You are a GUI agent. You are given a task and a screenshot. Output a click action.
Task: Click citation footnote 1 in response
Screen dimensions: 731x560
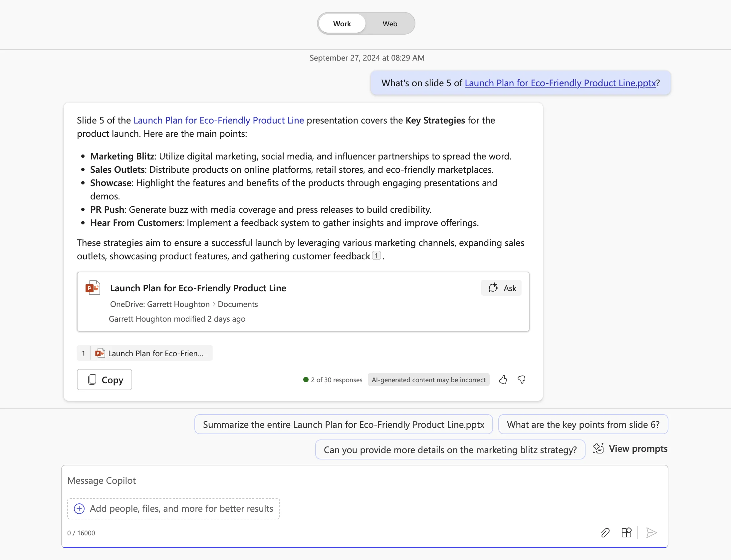376,256
